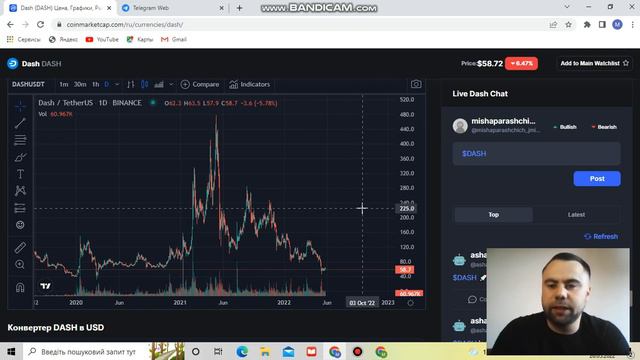Viewport: 640px width, 360px height.
Task: Open the Mail app on taskbar
Action: pyautogui.click(x=288, y=351)
